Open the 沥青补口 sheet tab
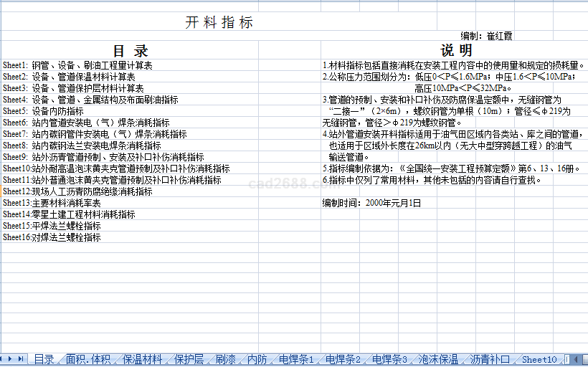Viewport: 588px width, 367px height. [x=490, y=360]
